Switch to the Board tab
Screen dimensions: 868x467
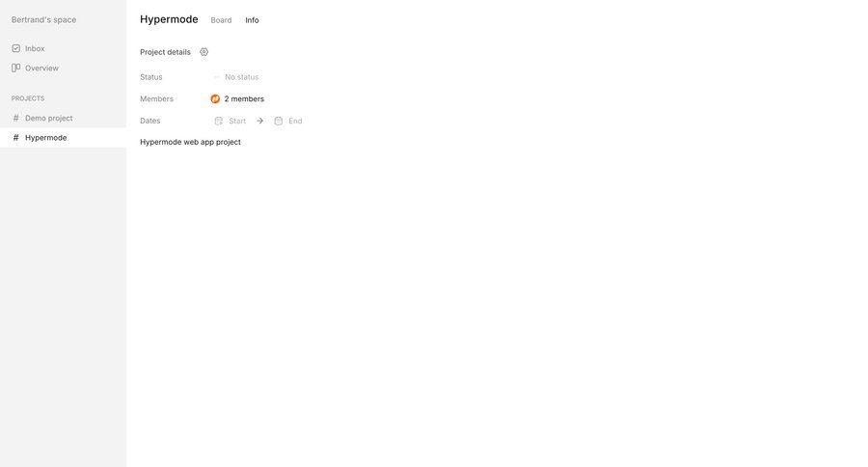tap(221, 20)
